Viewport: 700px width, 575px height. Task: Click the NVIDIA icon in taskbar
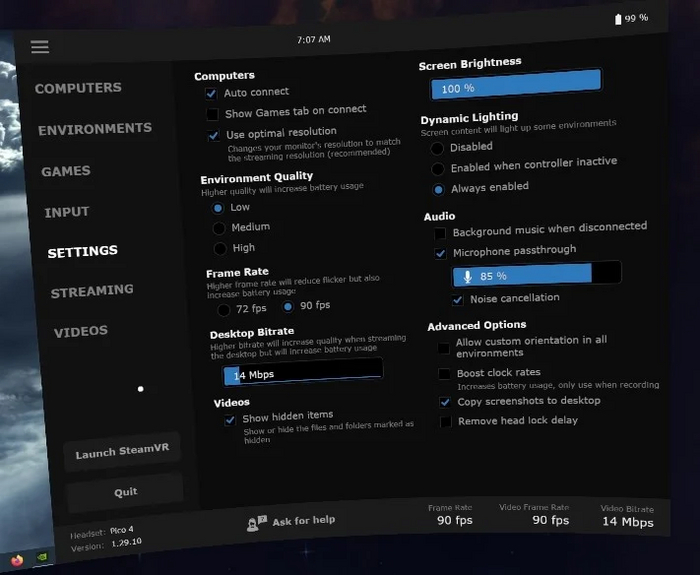tap(42, 557)
